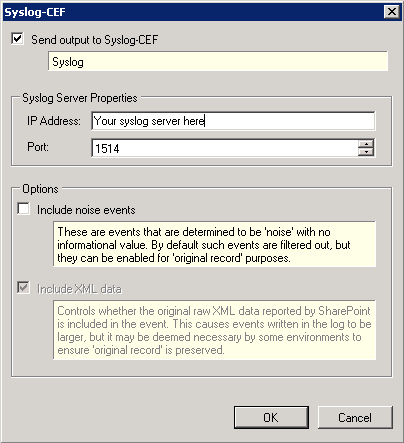Viewport: 404px width, 443px height.
Task: Click the Syslog Server Properties group title
Action: coord(80,98)
